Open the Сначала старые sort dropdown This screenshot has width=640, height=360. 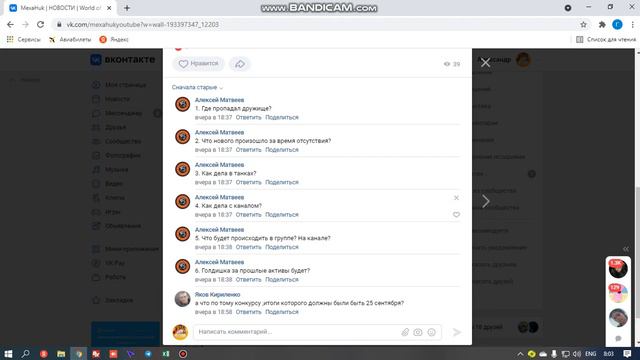197,87
